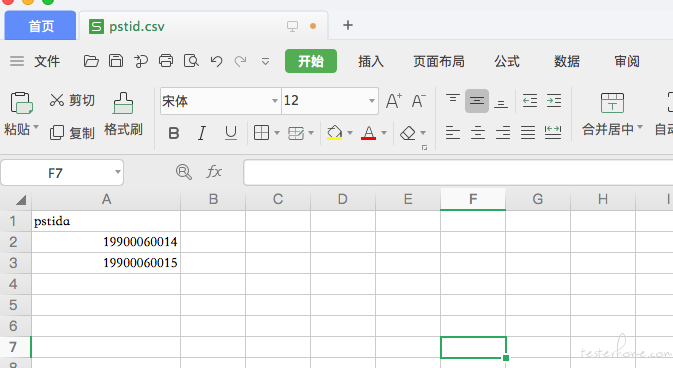Image resolution: width=673 pixels, height=368 pixels.
Task: Open the font size 12 dropdown
Action: 372,101
